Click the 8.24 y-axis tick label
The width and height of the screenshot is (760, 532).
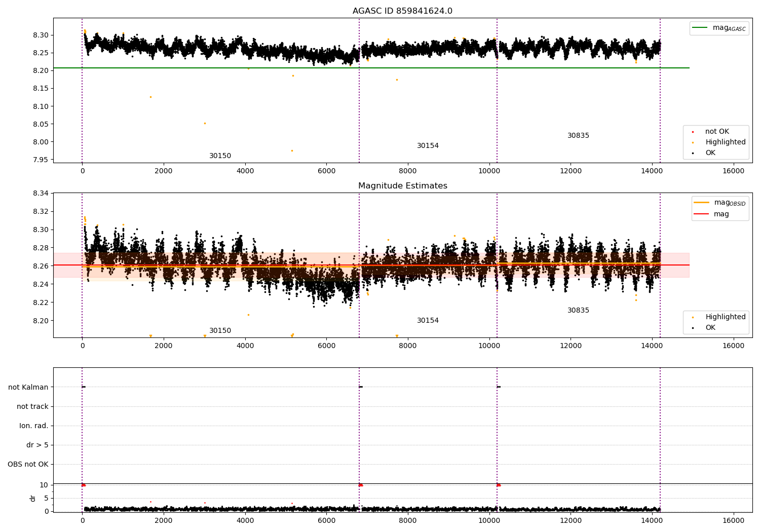(x=41, y=285)
